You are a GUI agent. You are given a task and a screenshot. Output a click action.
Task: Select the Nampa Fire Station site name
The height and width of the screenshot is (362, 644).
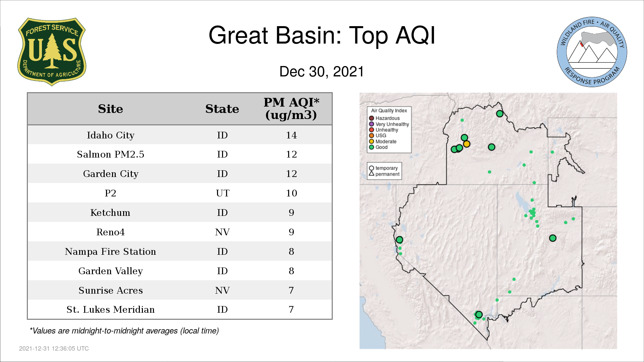110,251
